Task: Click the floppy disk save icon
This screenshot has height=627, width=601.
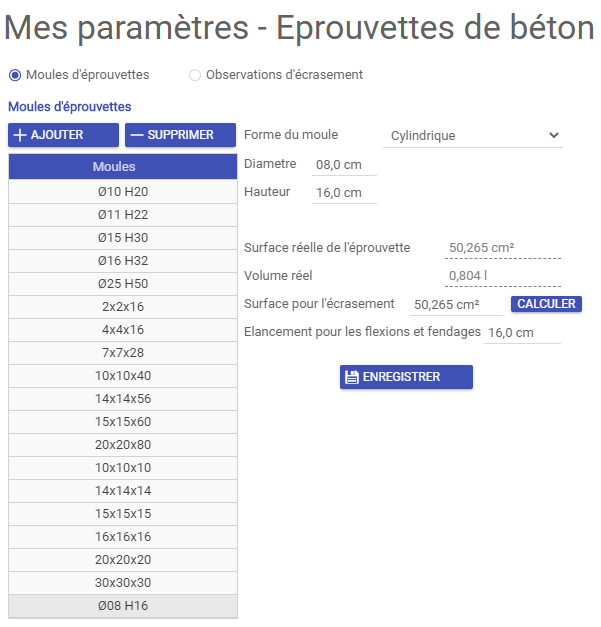Action: click(351, 377)
